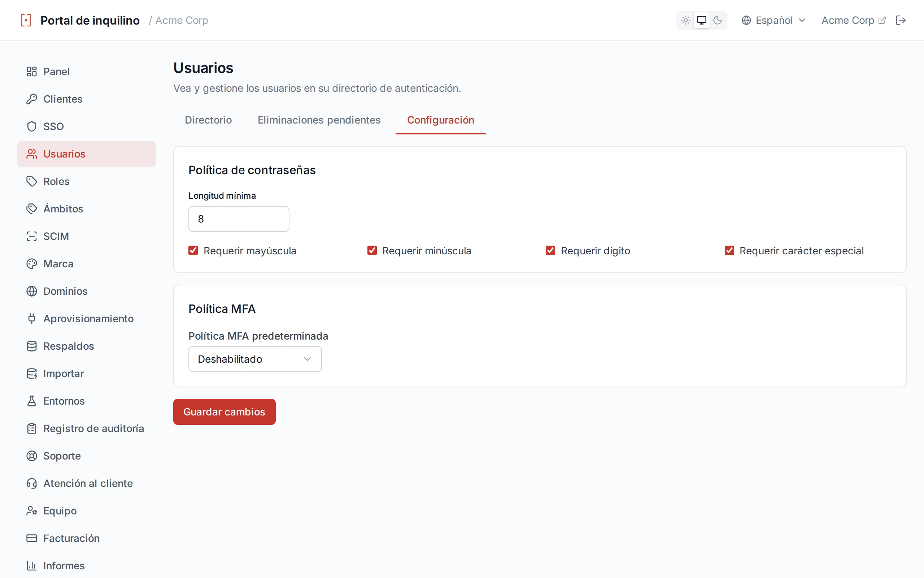Uncheck Requerir minúscula

point(372,250)
